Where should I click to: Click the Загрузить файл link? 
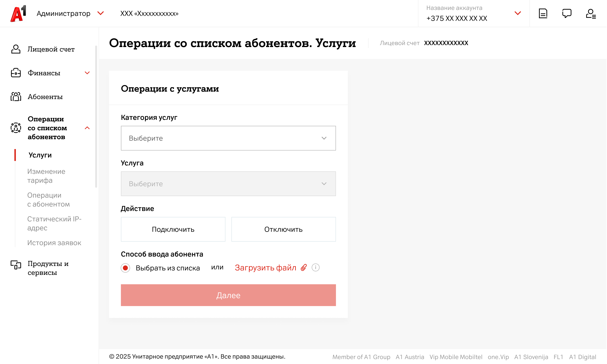(x=265, y=268)
